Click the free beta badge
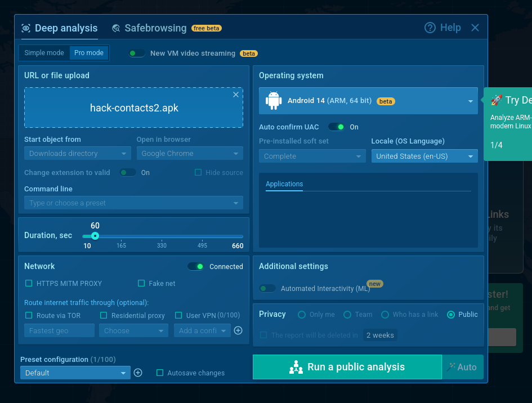 point(207,28)
